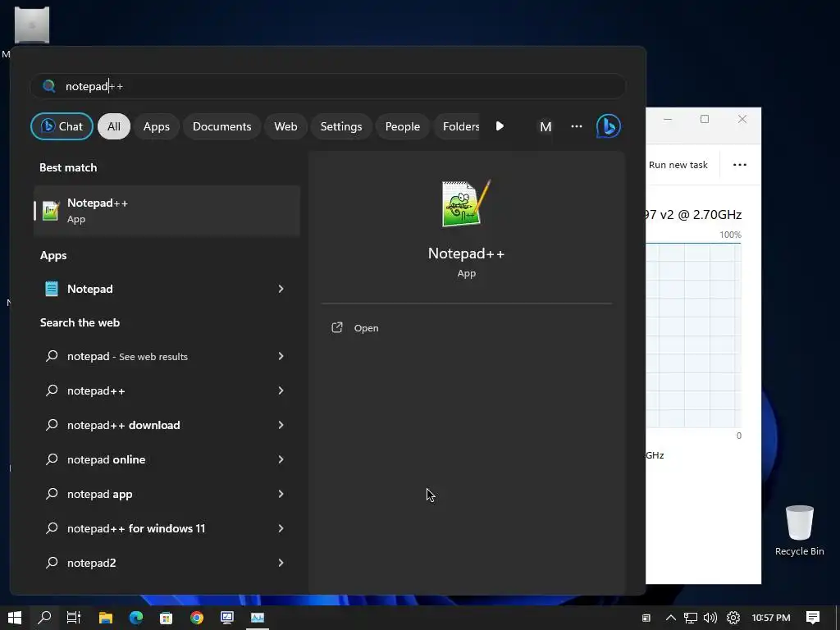Open Task View from the taskbar

point(73,618)
